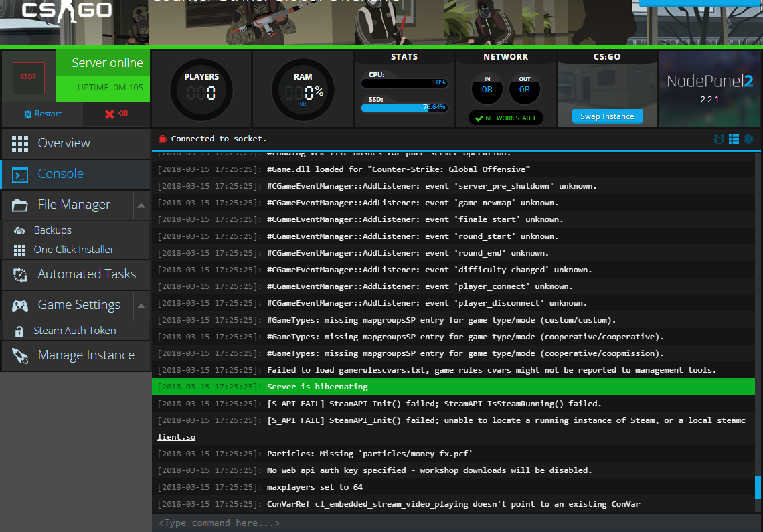Screen dimensions: 763x532
Task: Click the Steam Auth Token lock icon
Action: 20,331
